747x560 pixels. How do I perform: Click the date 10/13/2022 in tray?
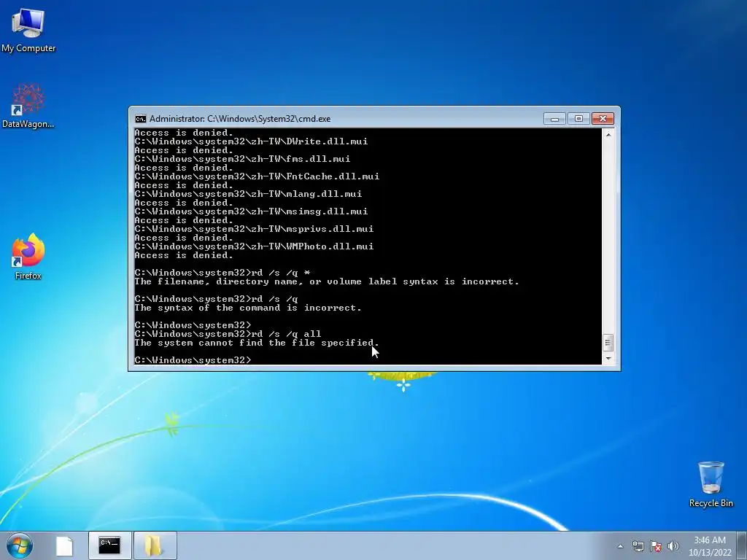click(x=709, y=553)
